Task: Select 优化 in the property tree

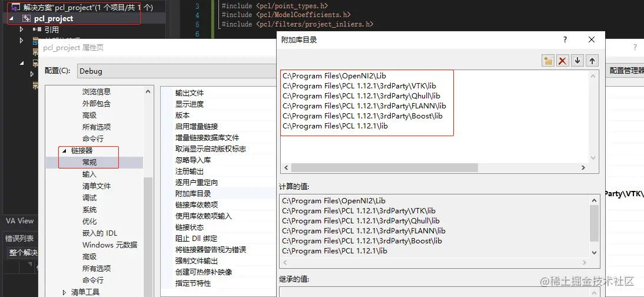Action: 89,222
